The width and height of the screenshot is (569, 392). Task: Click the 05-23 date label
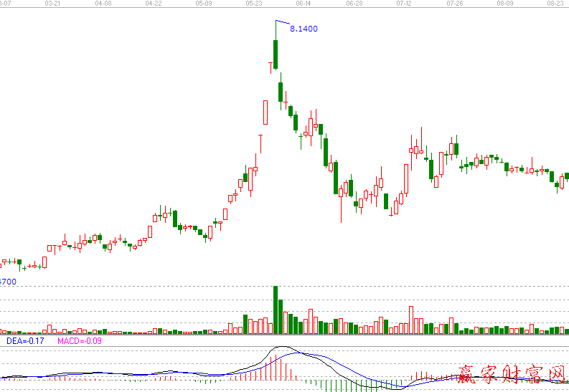point(253,4)
